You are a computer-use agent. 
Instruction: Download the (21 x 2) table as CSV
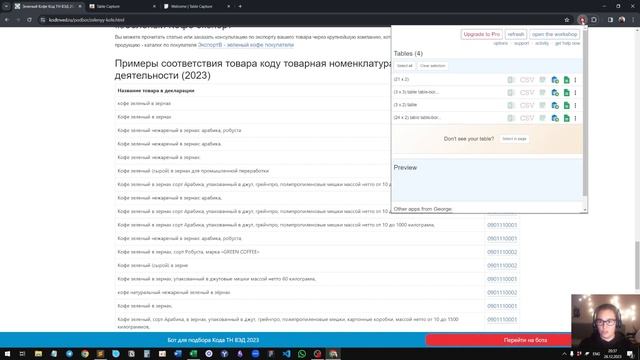point(527,80)
